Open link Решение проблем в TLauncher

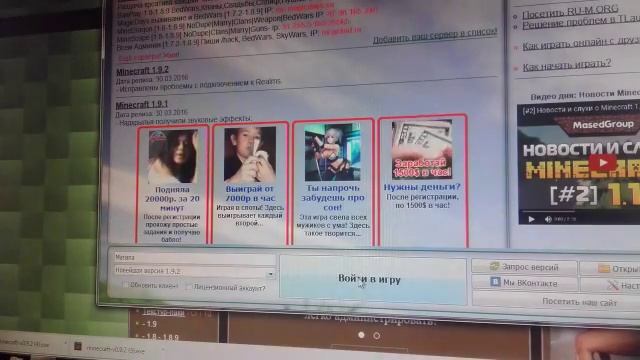tap(581, 23)
